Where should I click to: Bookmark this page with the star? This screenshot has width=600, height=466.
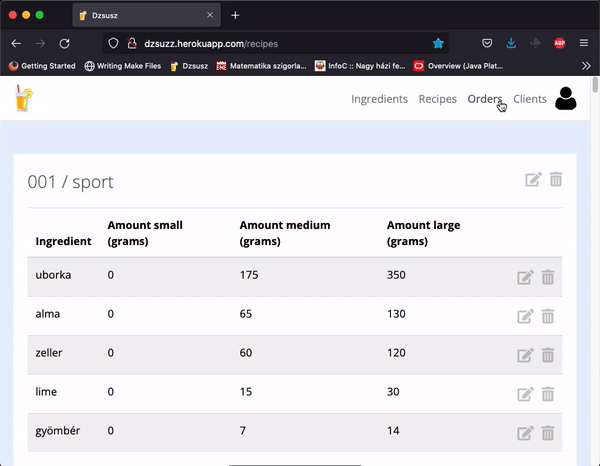pyautogui.click(x=439, y=44)
